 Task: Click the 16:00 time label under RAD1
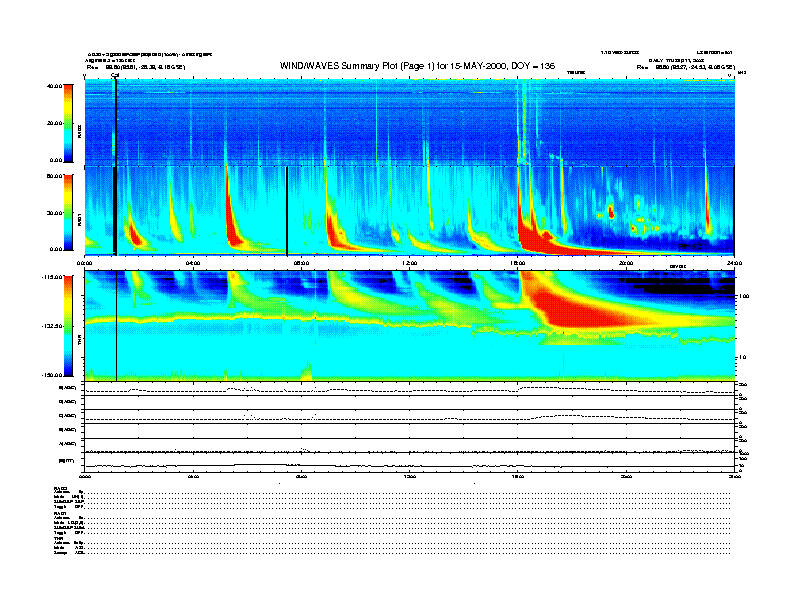518,263
